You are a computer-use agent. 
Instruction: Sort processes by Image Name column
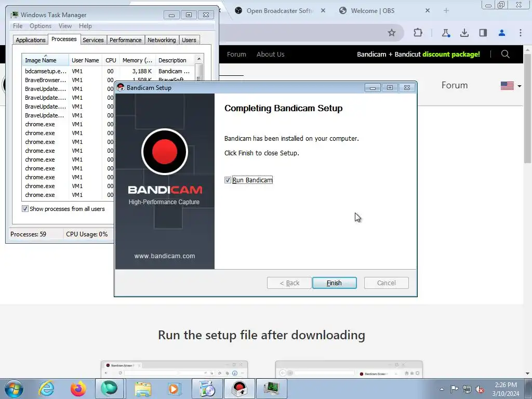[x=45, y=60]
